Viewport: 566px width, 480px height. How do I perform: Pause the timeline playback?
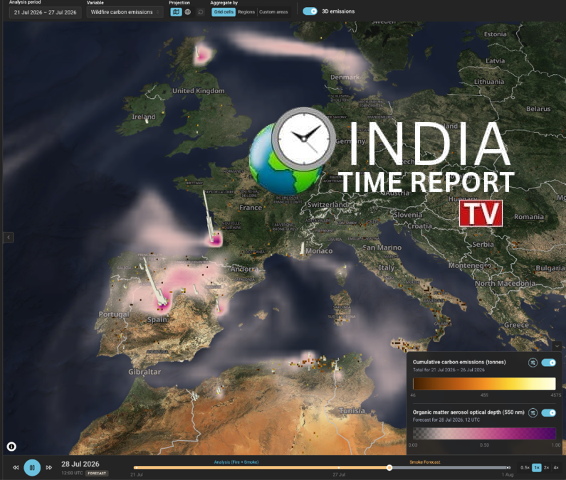(32, 467)
